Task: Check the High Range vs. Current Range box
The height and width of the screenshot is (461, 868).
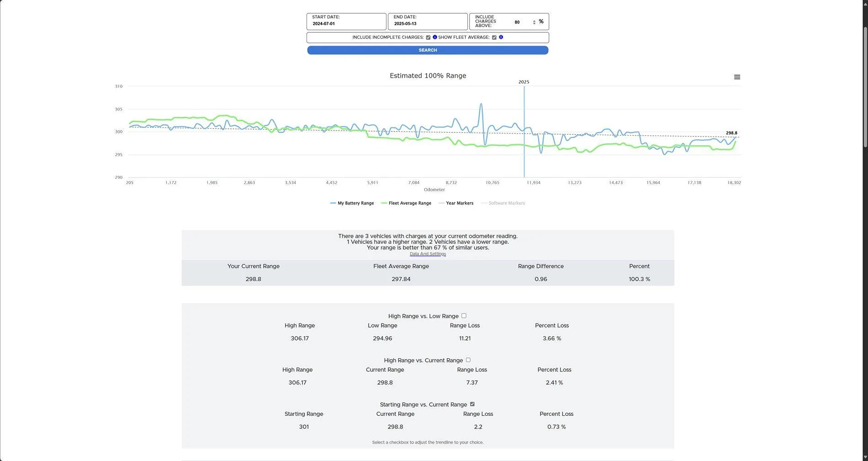Action: click(468, 360)
